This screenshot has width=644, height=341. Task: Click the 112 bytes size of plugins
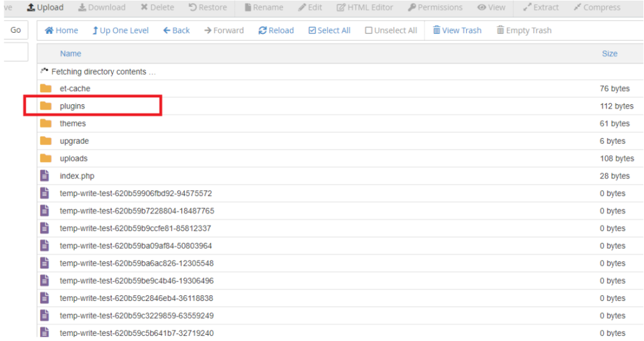click(x=616, y=106)
